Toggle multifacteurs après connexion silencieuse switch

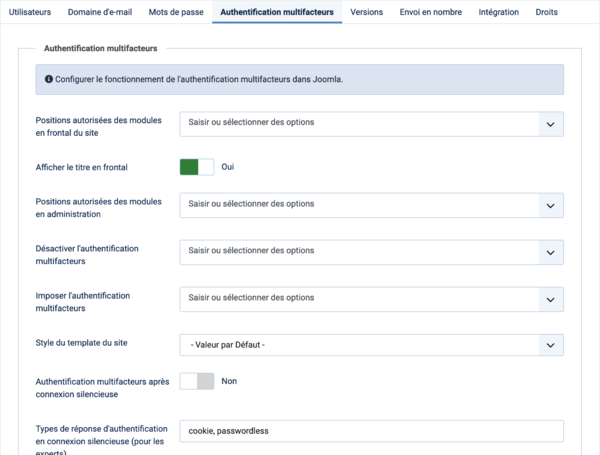click(197, 381)
